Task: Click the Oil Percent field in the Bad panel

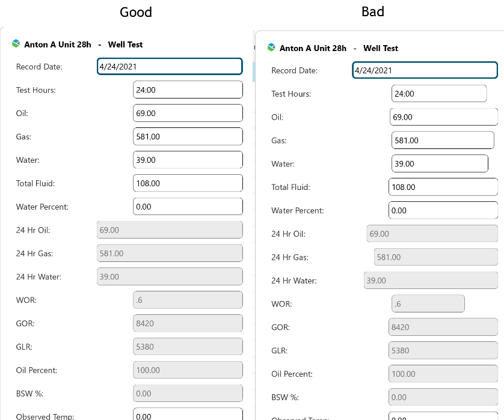Action: click(x=443, y=374)
